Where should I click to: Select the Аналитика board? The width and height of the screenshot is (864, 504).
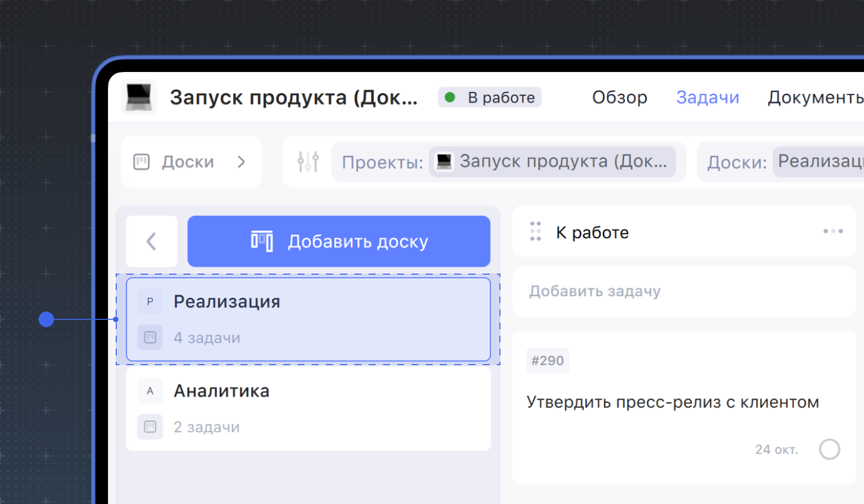tap(309, 408)
